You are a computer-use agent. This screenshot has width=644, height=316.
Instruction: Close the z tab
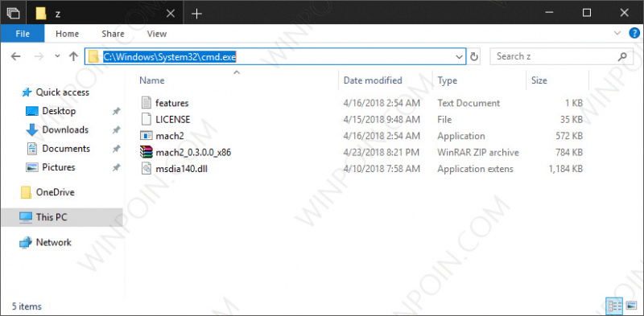tap(171, 14)
